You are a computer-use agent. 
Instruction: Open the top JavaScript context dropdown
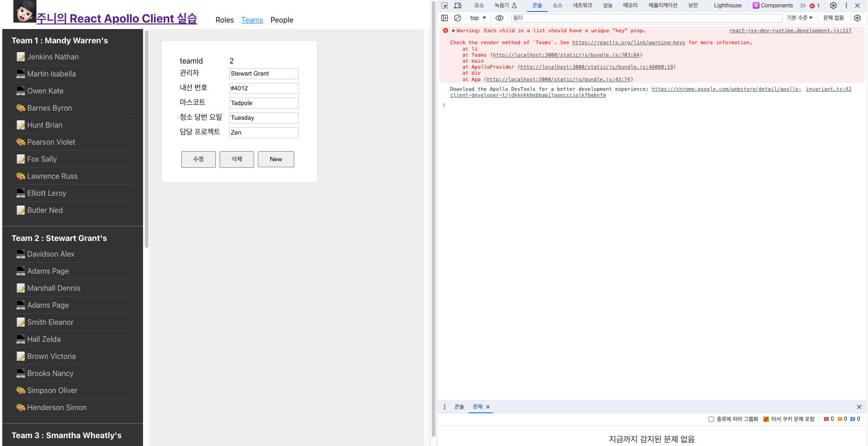[478, 18]
